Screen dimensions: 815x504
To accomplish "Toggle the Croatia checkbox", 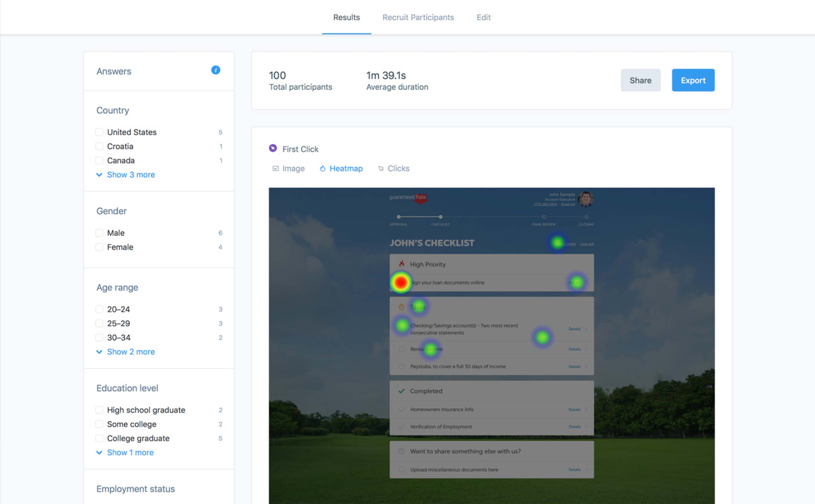I will [99, 146].
